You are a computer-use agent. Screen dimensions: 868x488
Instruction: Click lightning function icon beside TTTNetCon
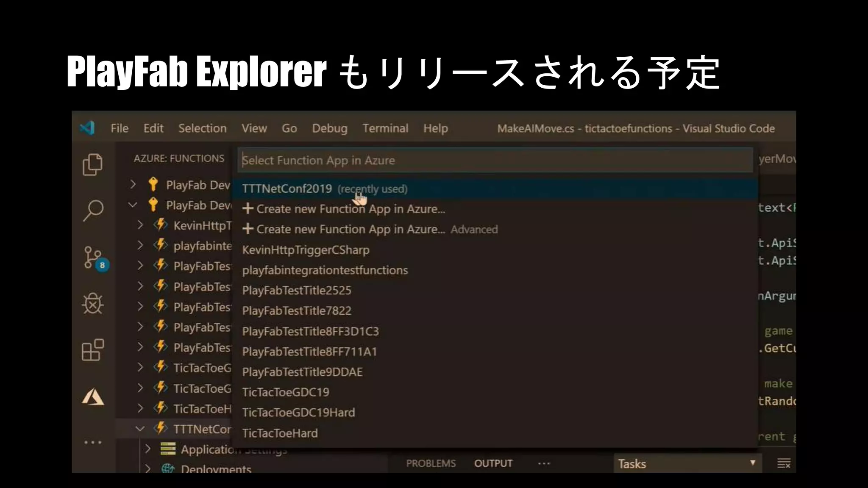pos(161,428)
